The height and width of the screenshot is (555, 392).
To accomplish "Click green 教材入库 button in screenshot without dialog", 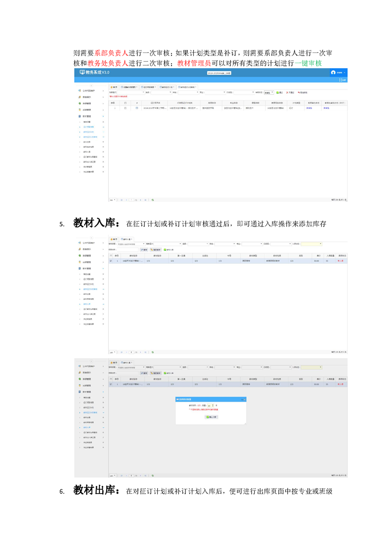I will (169, 249).
